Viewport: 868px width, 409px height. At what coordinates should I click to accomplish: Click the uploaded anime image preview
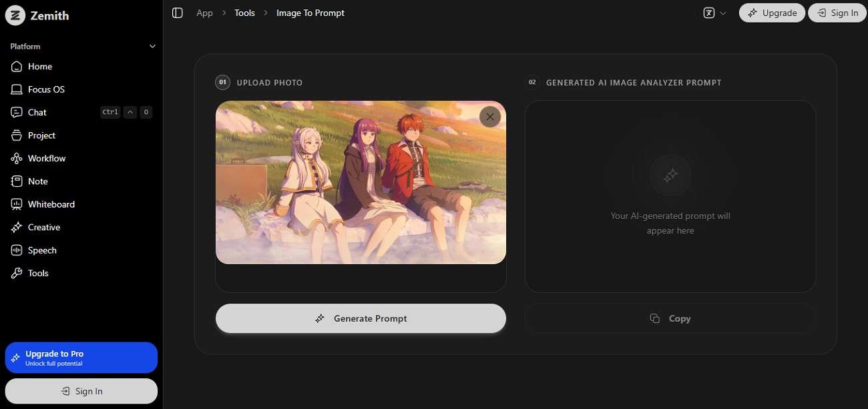(361, 182)
